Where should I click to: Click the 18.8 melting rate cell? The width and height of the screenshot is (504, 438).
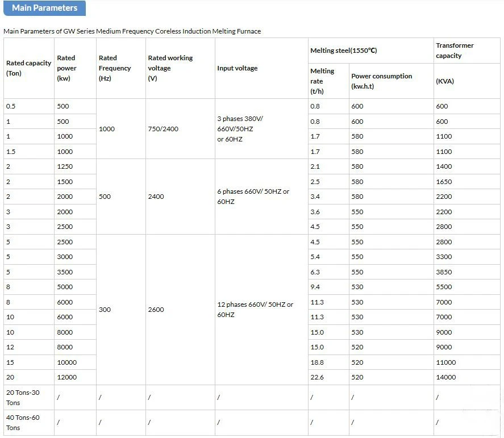328,362
